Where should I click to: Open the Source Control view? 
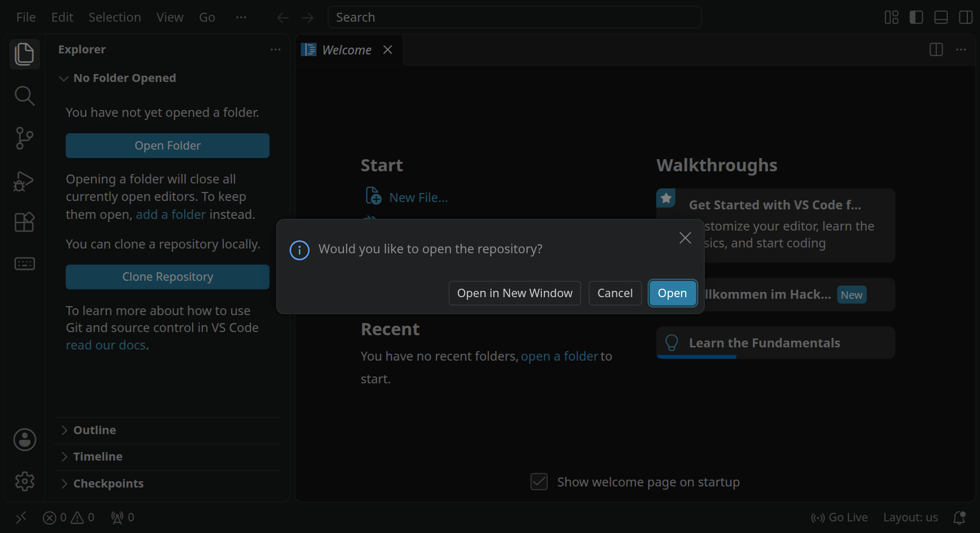click(x=24, y=138)
